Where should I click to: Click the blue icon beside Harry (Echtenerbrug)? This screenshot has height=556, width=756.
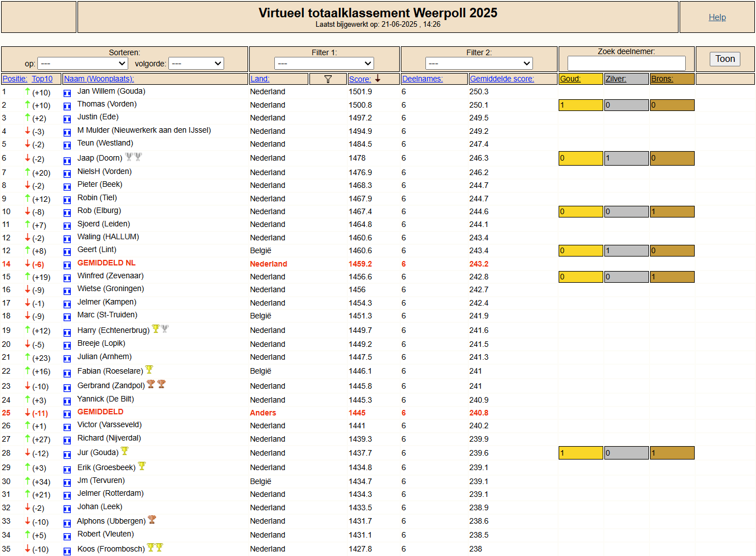(67, 332)
